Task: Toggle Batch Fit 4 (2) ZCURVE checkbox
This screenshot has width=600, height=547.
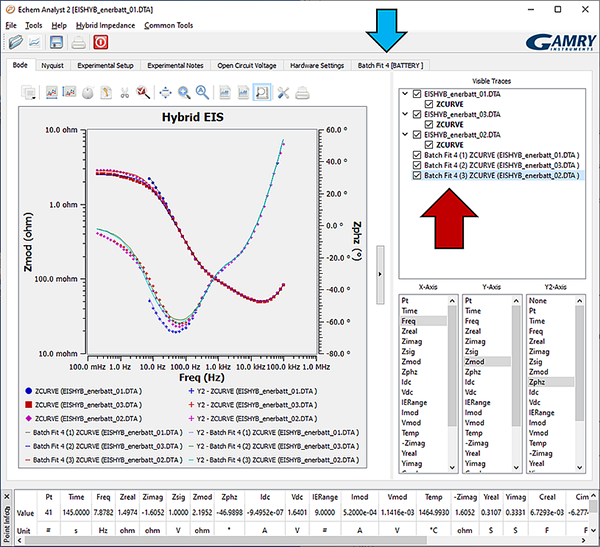Action: (x=417, y=165)
